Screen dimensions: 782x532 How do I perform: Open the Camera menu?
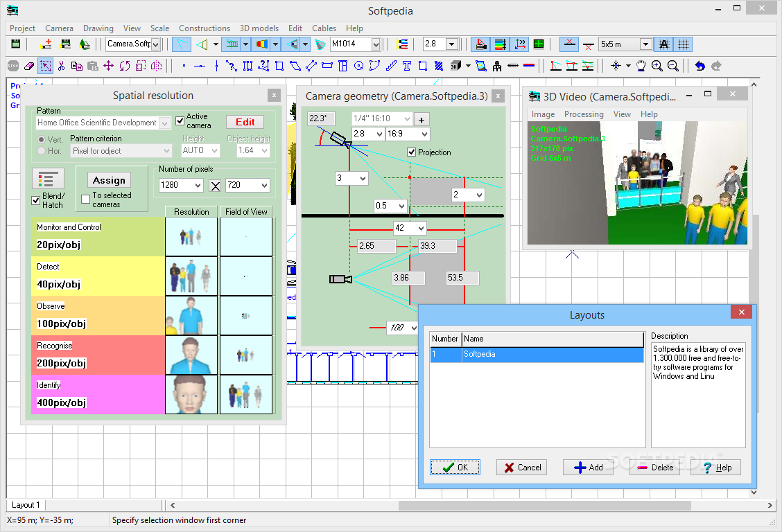pyautogui.click(x=59, y=28)
